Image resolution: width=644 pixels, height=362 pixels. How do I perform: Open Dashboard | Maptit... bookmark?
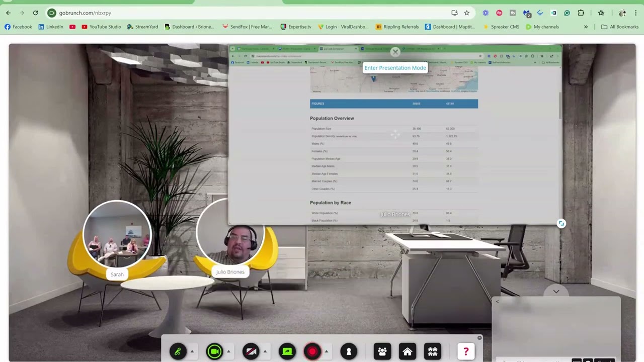point(450,27)
